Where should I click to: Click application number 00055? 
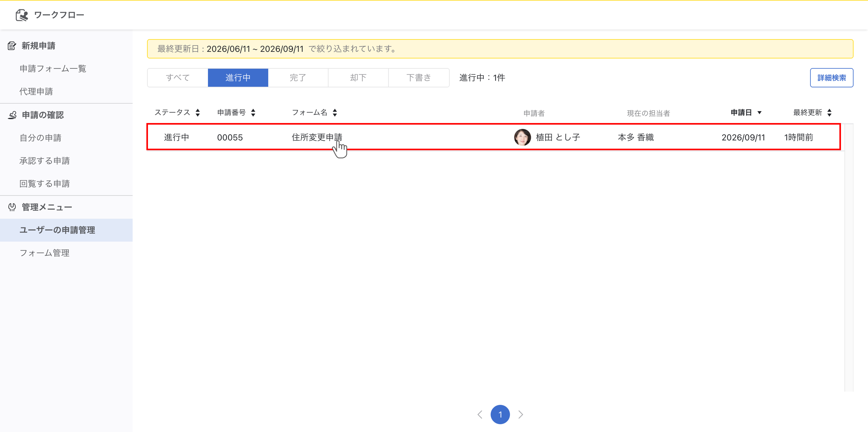pyautogui.click(x=230, y=137)
